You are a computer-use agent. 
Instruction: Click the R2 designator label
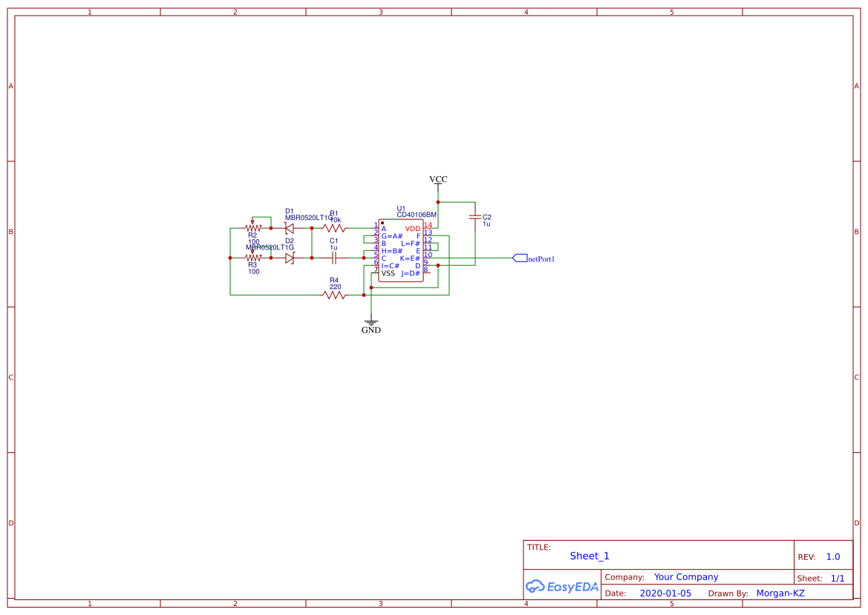(252, 235)
